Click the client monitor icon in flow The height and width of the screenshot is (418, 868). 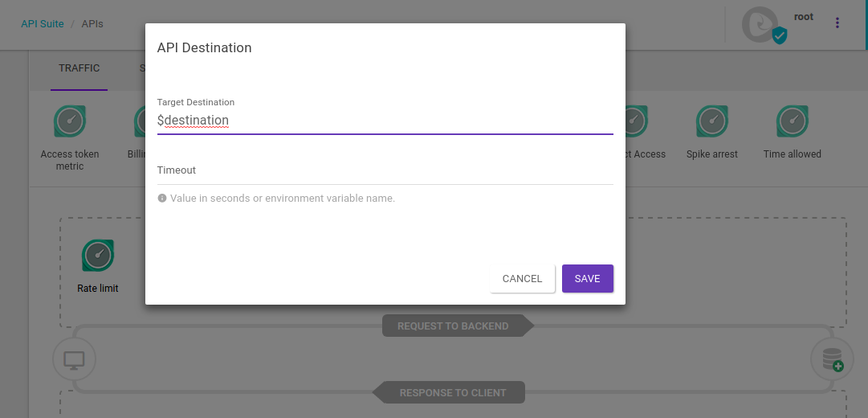pyautogui.click(x=74, y=359)
